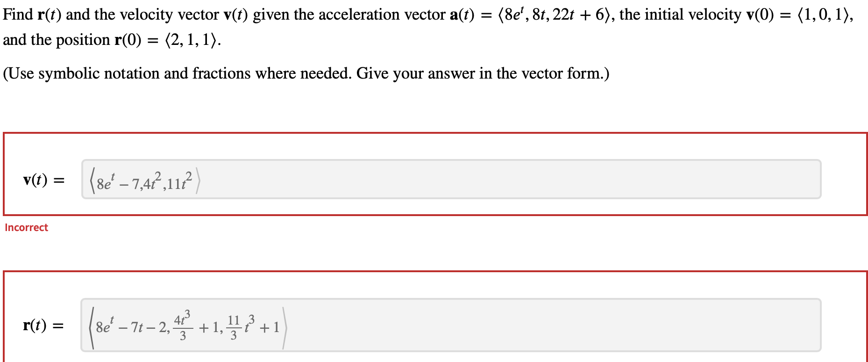Click the symbolic notation instruction line
The width and height of the screenshot is (868, 362).
coord(305,73)
